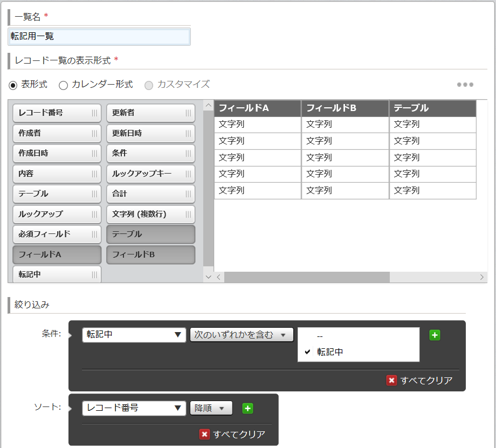
Task: Select カレンダー形式 radio button
Action: click(x=63, y=85)
